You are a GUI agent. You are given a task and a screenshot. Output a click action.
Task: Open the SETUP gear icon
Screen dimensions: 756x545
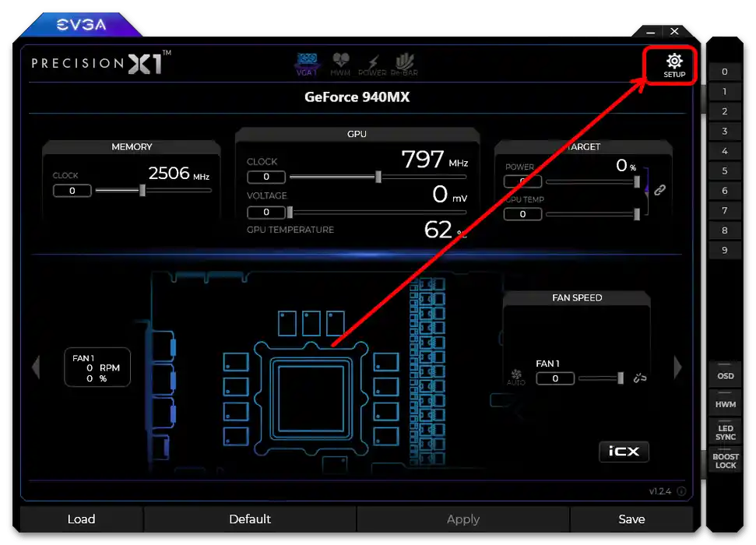coord(674,65)
